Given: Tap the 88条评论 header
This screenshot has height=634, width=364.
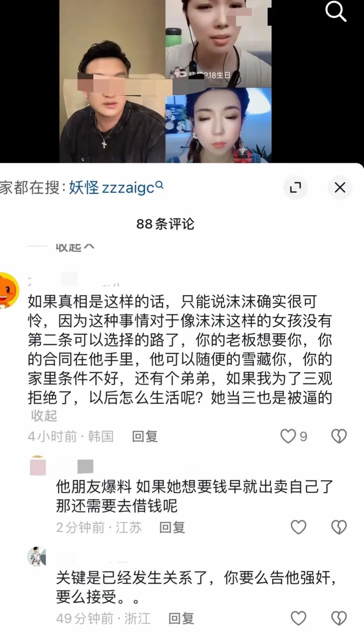Looking at the screenshot, I should [x=165, y=223].
